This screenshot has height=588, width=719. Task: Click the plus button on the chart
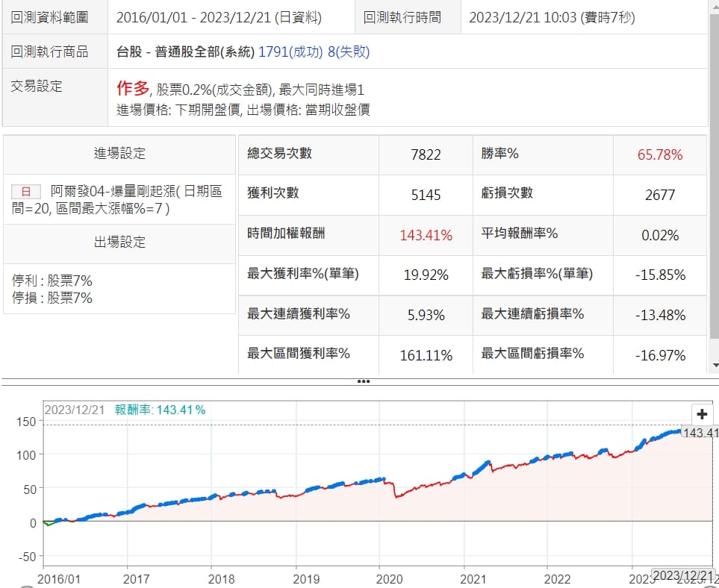pyautogui.click(x=701, y=414)
